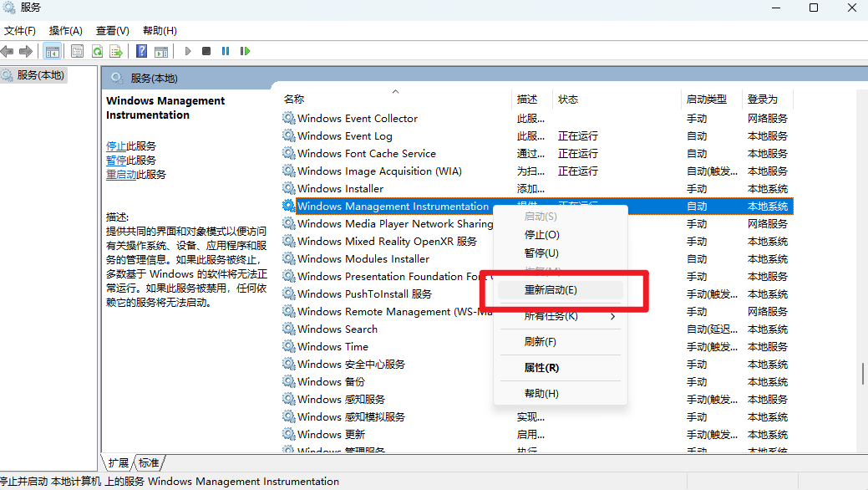
Task: Click the blue Help question-mark icon
Action: pos(142,52)
